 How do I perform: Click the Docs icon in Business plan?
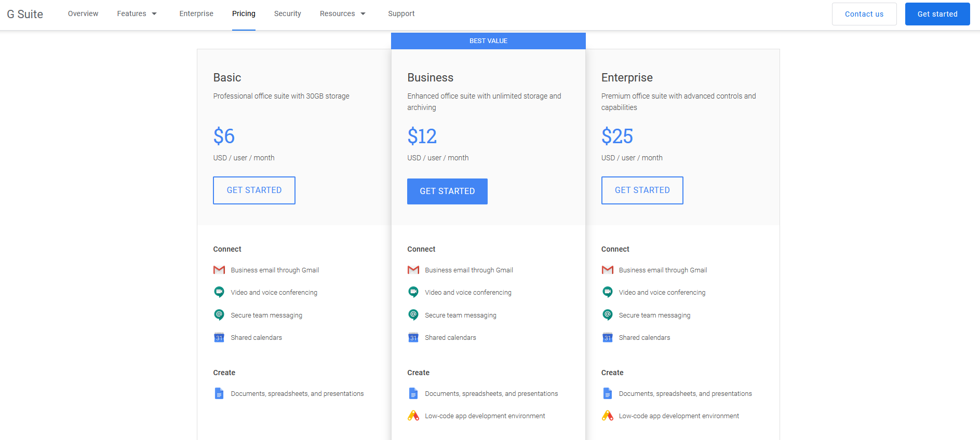point(413,393)
